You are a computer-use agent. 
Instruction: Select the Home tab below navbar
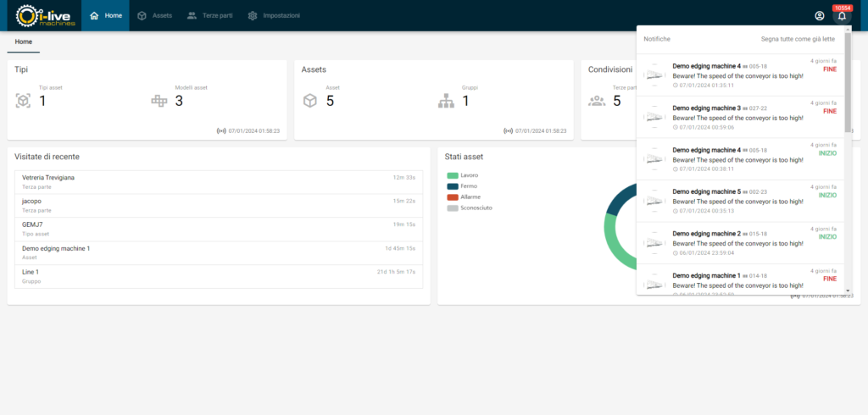point(24,41)
